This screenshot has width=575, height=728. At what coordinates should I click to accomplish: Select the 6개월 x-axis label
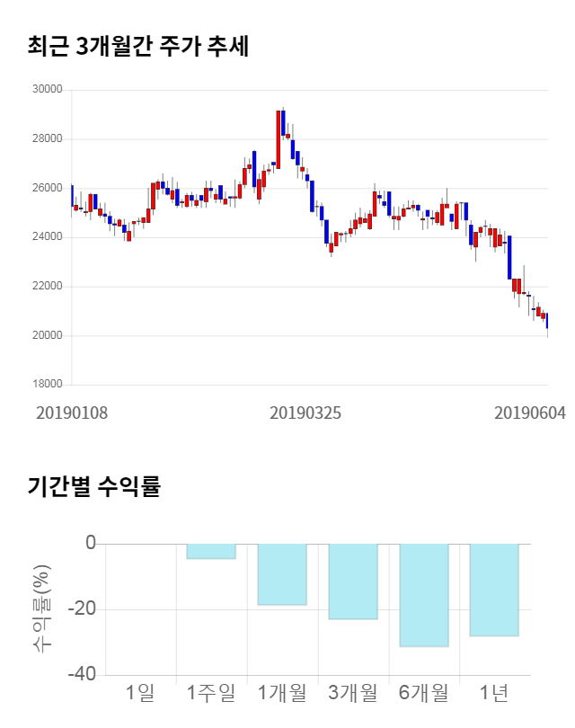coord(424,692)
